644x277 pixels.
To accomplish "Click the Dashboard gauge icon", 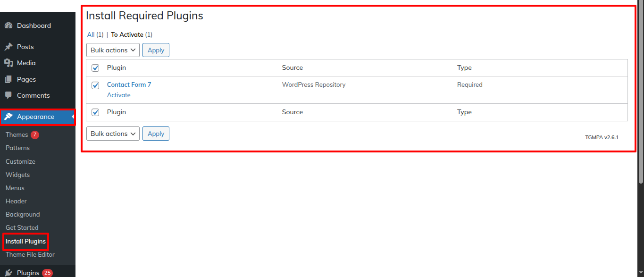I will (x=8, y=25).
